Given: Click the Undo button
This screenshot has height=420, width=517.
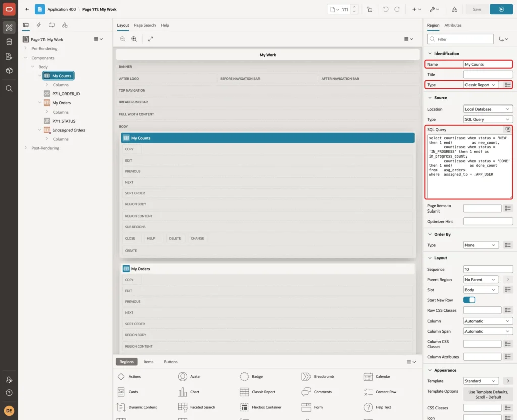Looking at the screenshot, I should [385, 9].
